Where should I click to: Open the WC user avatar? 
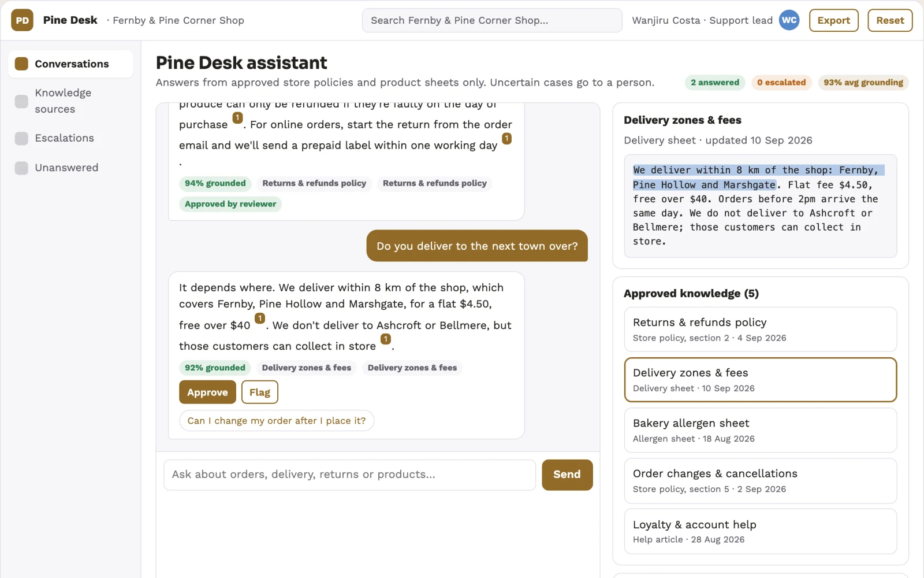click(789, 20)
